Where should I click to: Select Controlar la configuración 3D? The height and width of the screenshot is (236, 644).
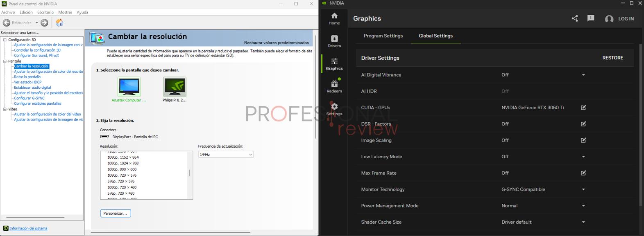(37, 50)
